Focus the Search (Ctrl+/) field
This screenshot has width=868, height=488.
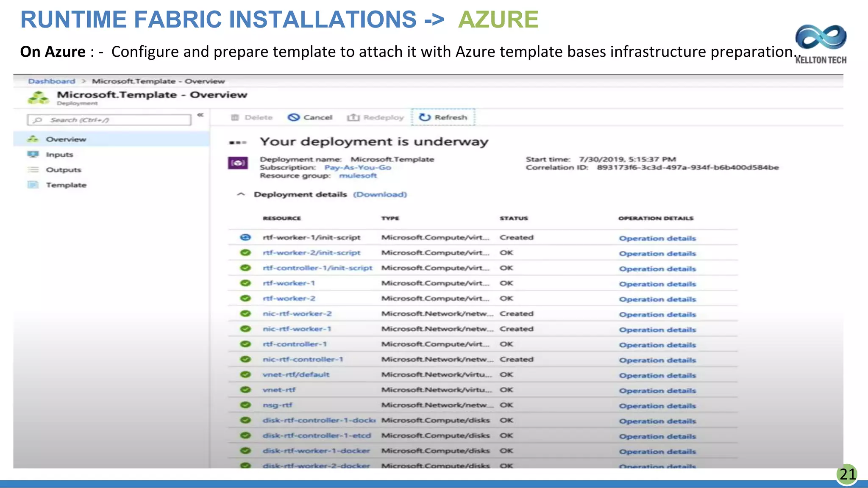point(109,120)
